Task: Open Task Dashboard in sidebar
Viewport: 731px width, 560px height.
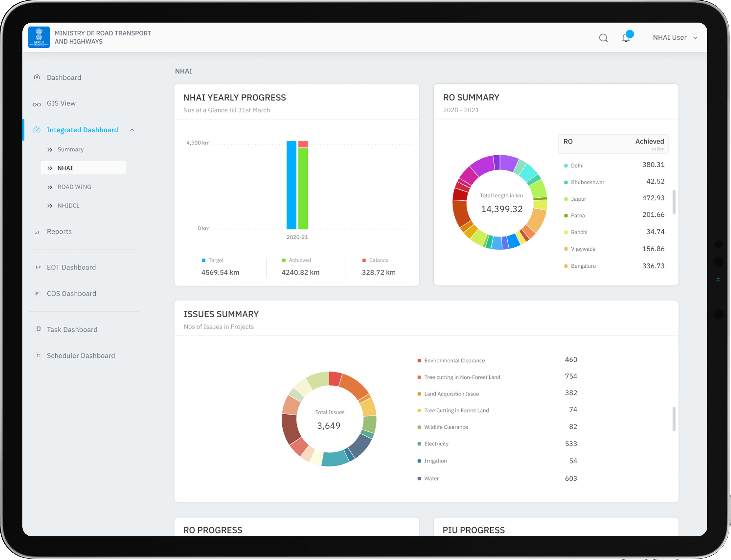Action: (72, 330)
